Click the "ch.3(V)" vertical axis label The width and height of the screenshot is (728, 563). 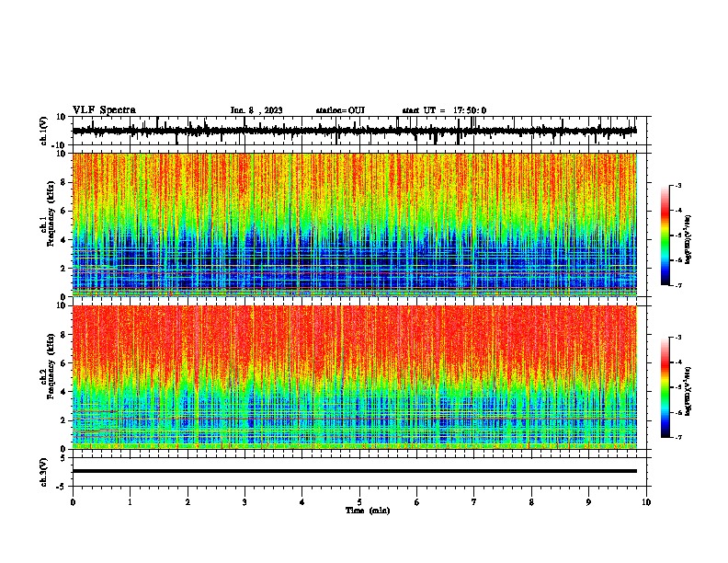(x=44, y=472)
